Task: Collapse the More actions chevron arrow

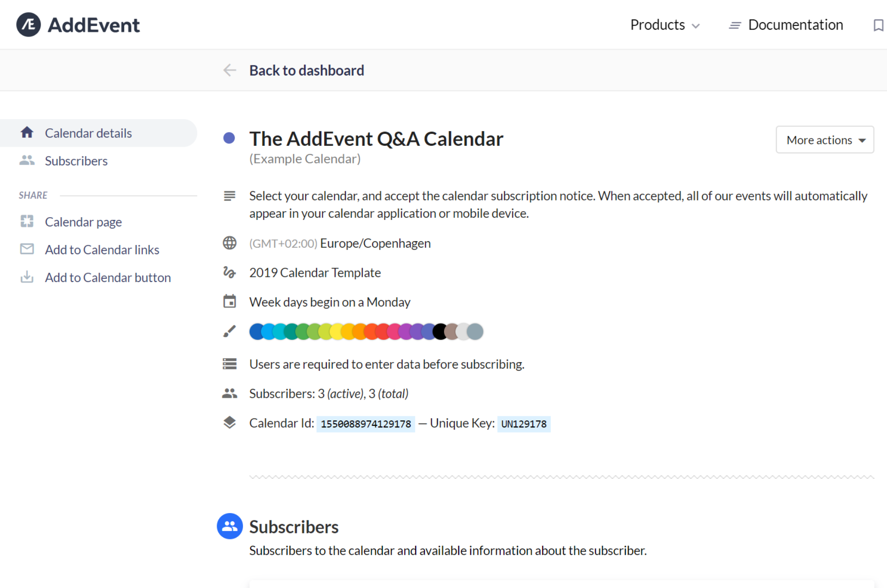Action: [x=862, y=140]
